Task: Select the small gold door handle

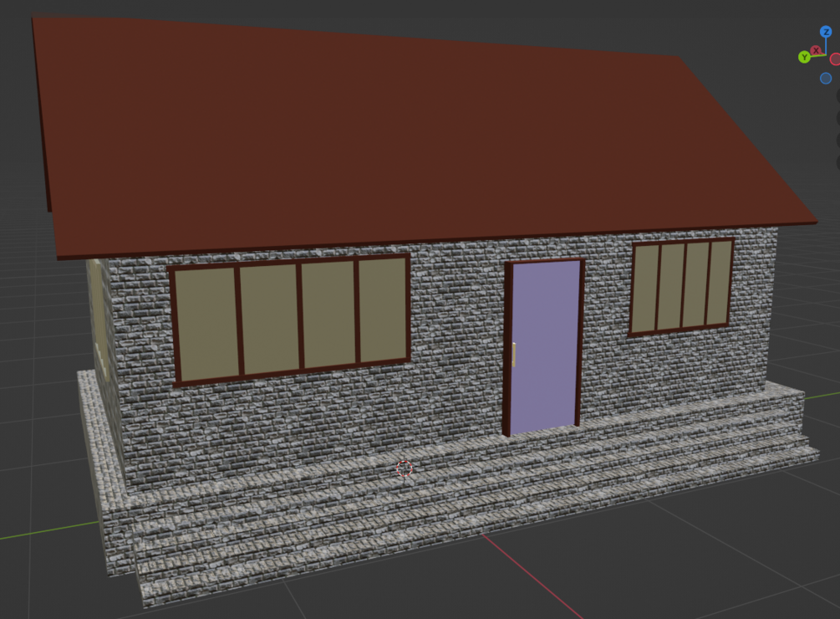Action: pos(514,354)
